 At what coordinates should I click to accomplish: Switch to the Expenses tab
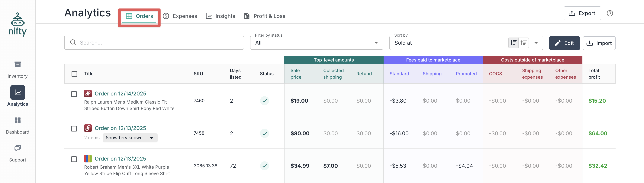180,16
